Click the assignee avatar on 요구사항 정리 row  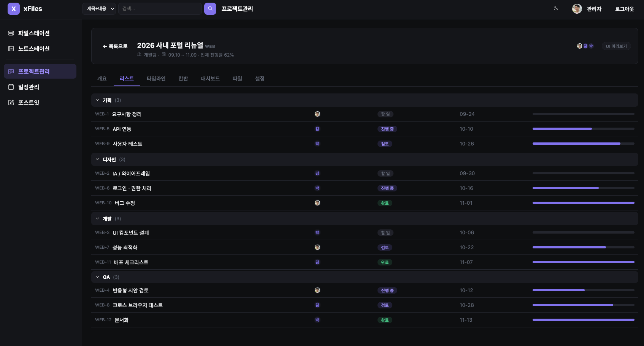tap(317, 114)
